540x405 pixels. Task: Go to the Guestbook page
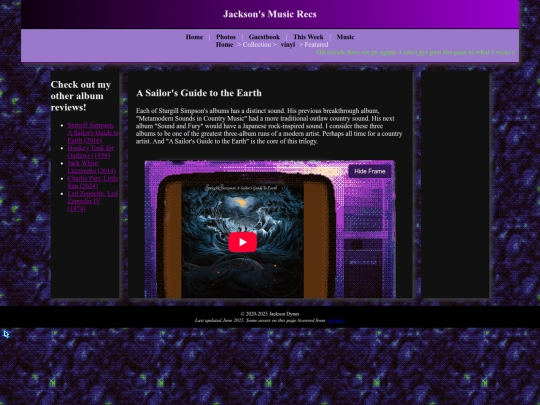(264, 37)
